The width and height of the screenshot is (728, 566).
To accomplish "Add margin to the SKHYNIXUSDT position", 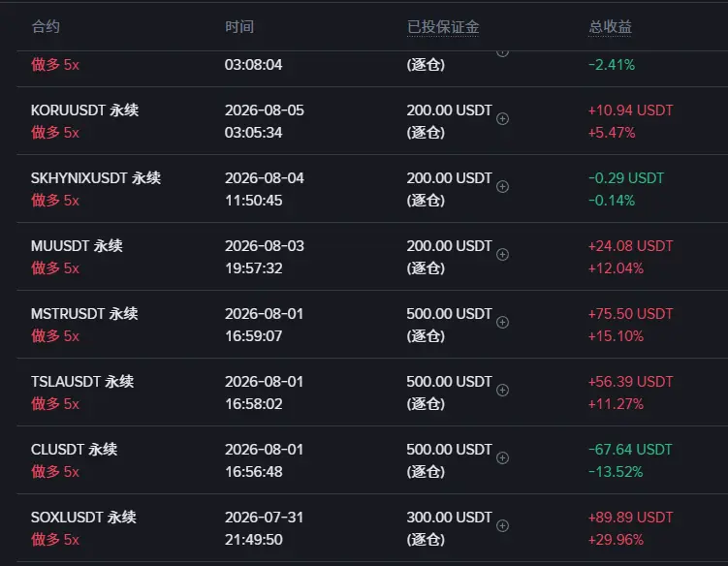I will pyautogui.click(x=502, y=187).
